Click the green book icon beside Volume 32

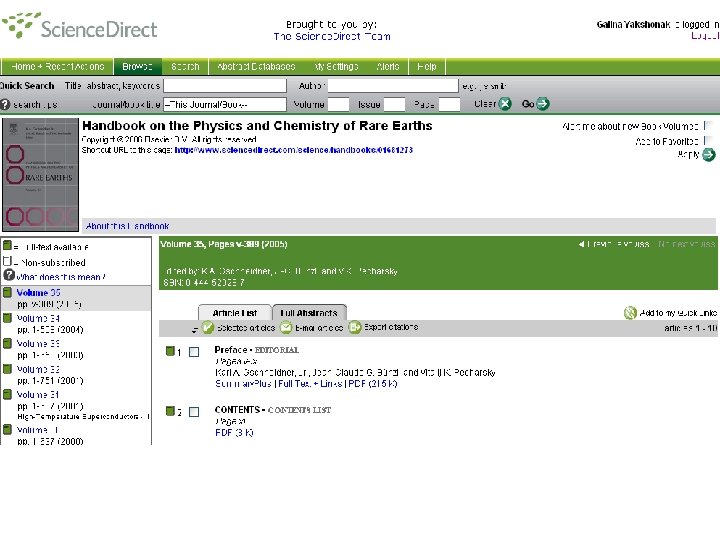(7, 369)
